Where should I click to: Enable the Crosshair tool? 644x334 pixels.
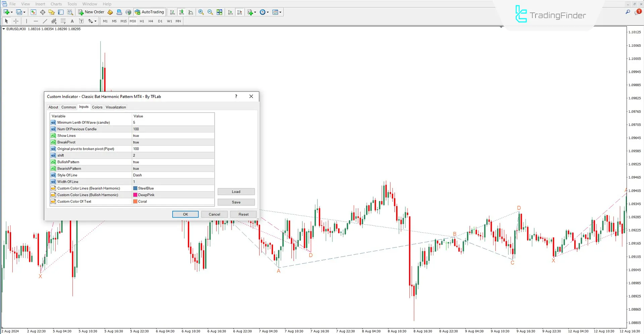[x=16, y=21]
